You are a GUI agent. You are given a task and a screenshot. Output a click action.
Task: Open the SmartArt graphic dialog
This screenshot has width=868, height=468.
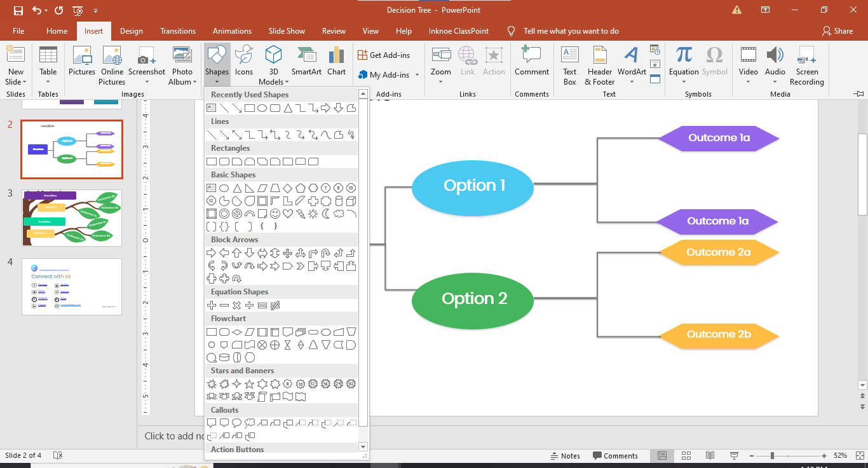(306, 61)
